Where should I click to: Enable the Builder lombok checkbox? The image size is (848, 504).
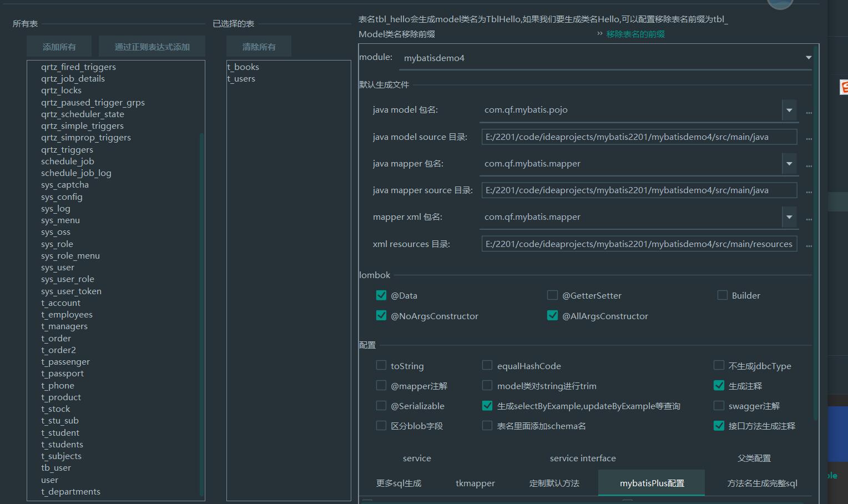pos(722,295)
